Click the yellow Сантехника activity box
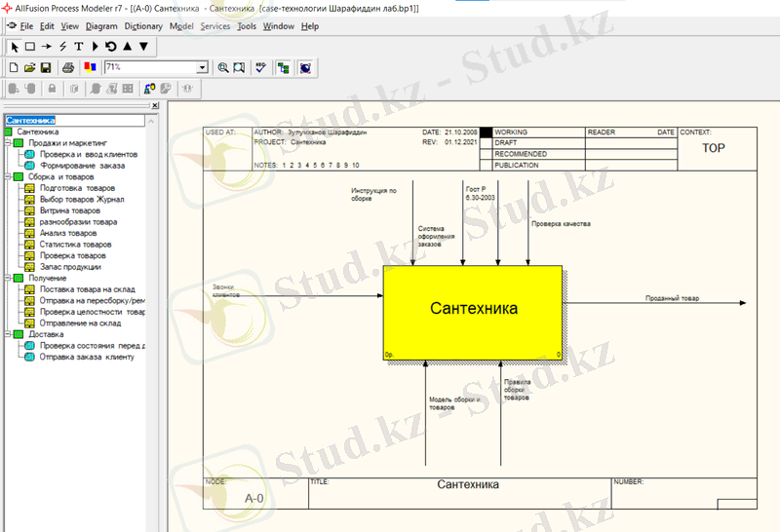The image size is (780, 532). (x=474, y=309)
